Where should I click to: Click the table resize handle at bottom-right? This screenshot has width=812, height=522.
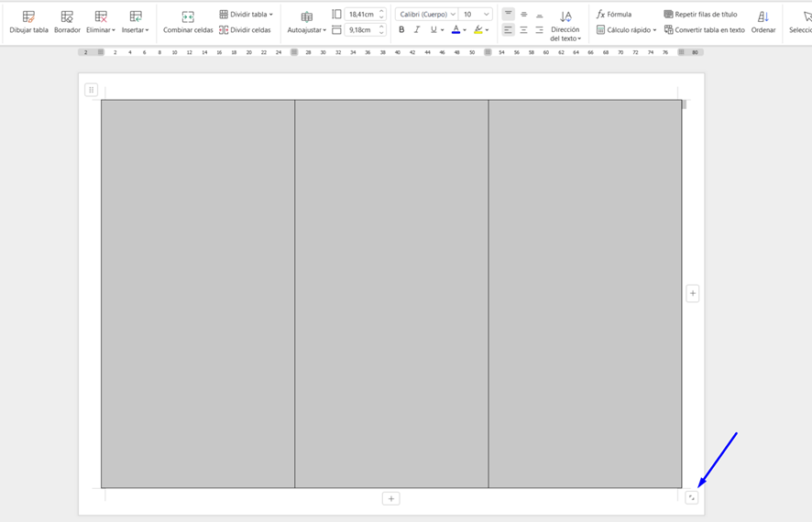tap(692, 497)
